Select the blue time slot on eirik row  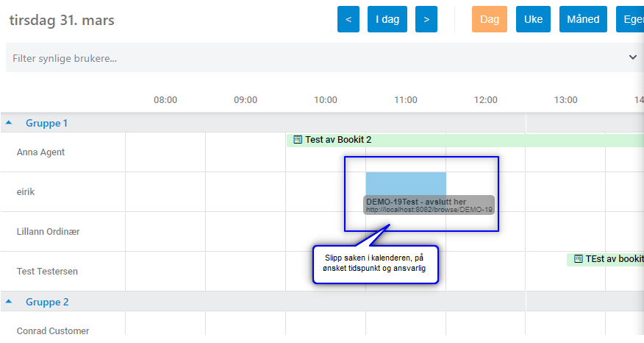(x=406, y=182)
